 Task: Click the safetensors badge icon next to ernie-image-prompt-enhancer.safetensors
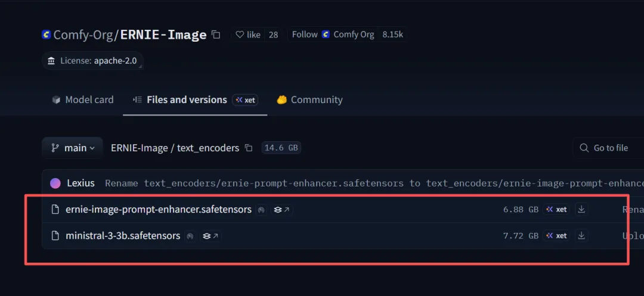coord(261,210)
